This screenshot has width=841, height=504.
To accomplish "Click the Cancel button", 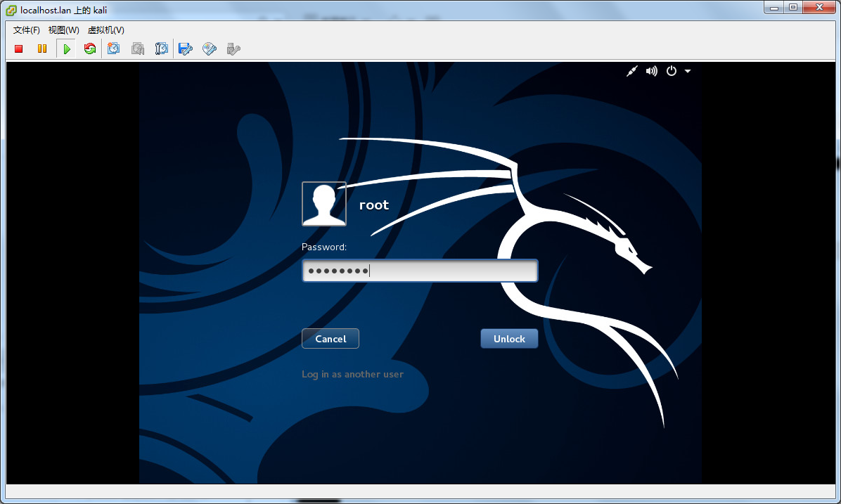I will (330, 338).
